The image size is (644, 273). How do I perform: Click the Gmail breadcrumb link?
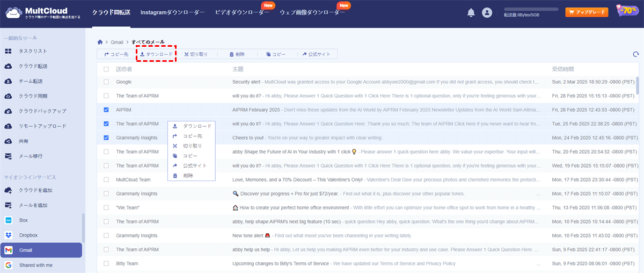coord(117,42)
